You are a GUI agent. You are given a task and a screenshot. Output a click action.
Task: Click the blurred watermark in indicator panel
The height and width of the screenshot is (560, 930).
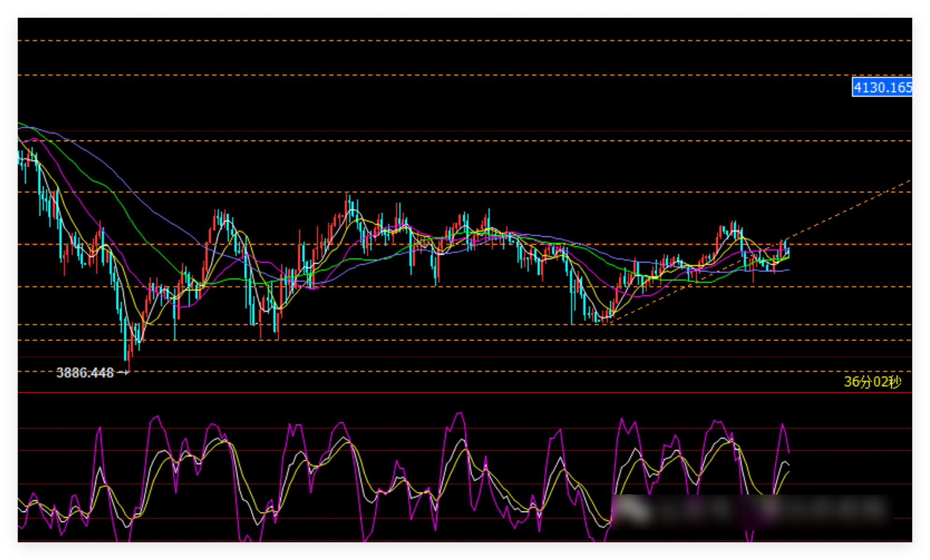coord(752,511)
